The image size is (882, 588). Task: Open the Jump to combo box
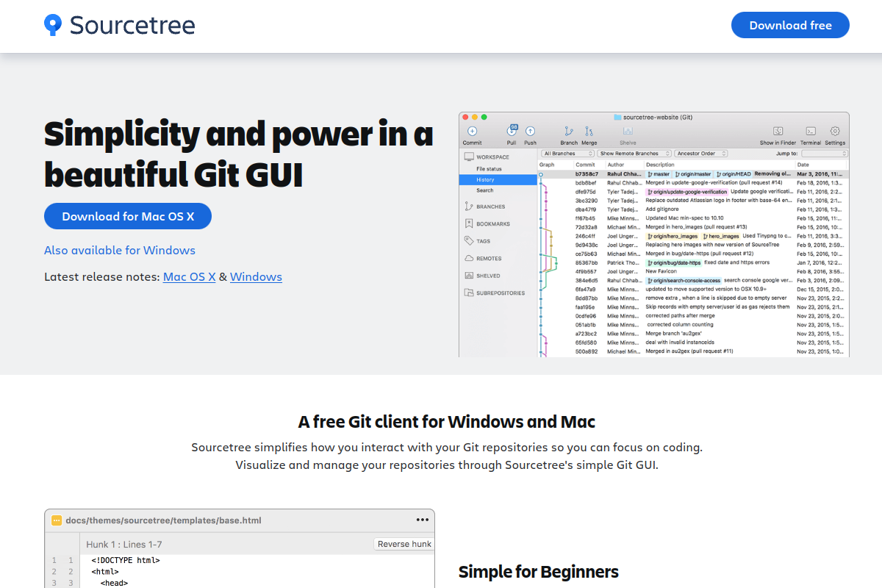(824, 154)
